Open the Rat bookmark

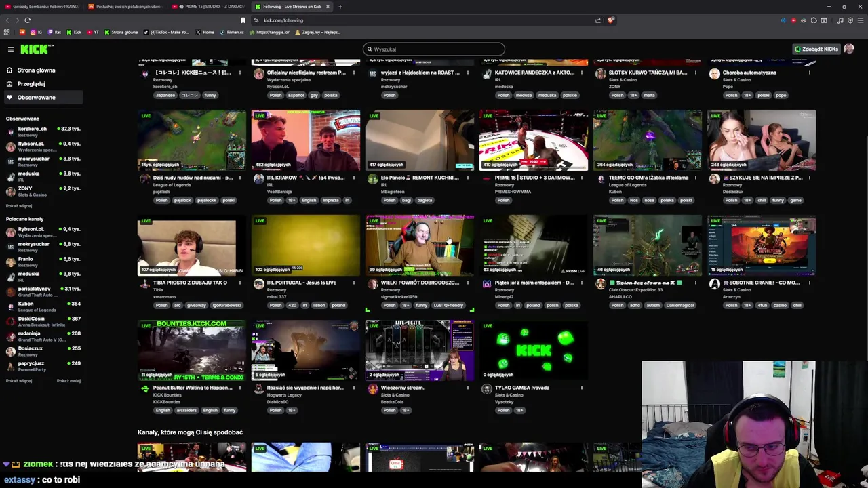(x=54, y=32)
